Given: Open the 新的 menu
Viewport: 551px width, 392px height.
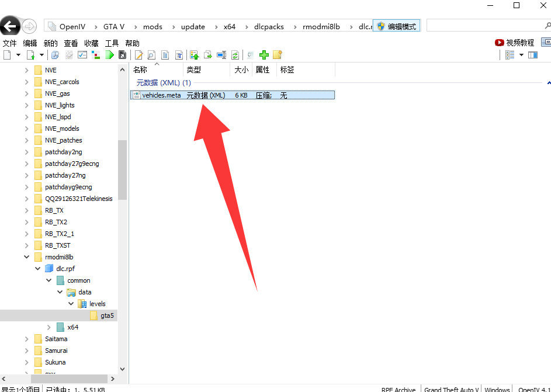Looking at the screenshot, I should pyautogui.click(x=50, y=43).
